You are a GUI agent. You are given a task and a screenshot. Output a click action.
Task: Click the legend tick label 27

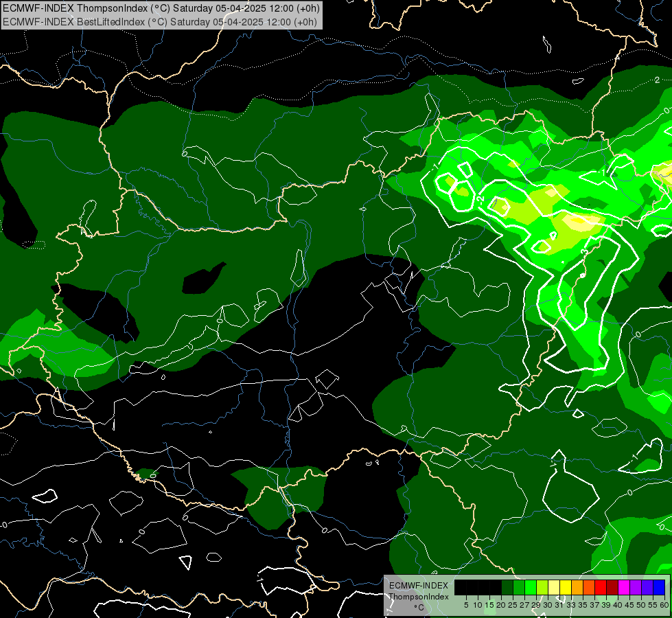pos(525,605)
